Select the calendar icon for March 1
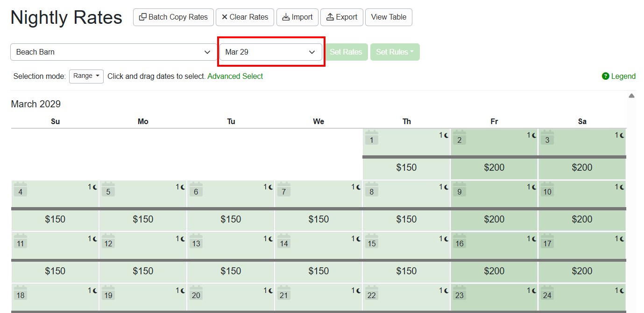The height and width of the screenshot is (313, 644). point(372,138)
